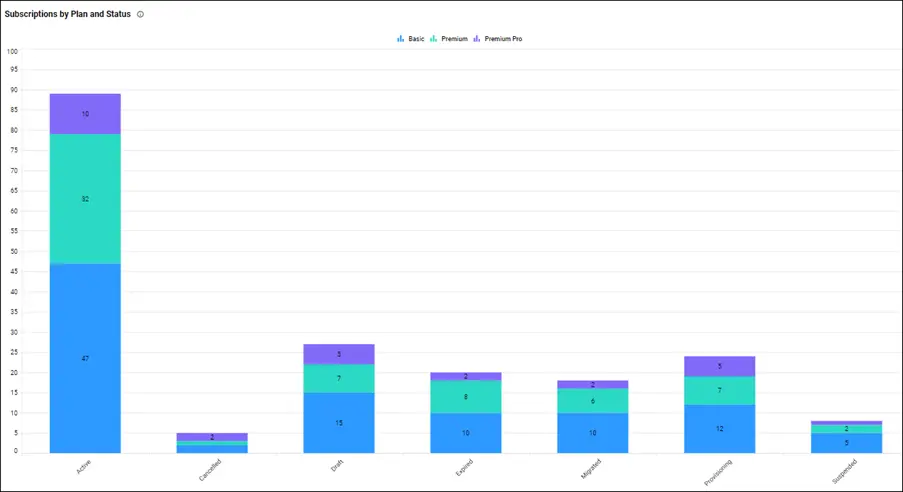Screen dimensions: 903x492
Task: Select the Expired Premium Pro purple segment
Action: pyautogui.click(x=466, y=376)
